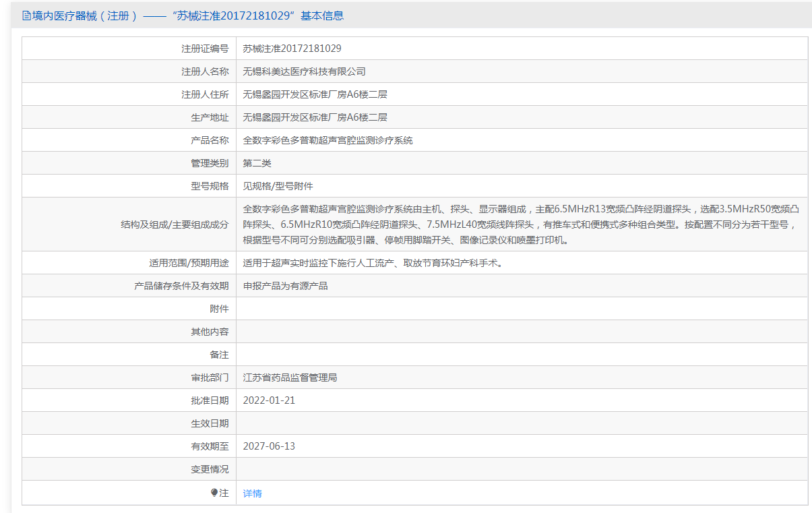The width and height of the screenshot is (812, 513).
Task: Click the 结构及组成 description paragraph
Action: 519,224
